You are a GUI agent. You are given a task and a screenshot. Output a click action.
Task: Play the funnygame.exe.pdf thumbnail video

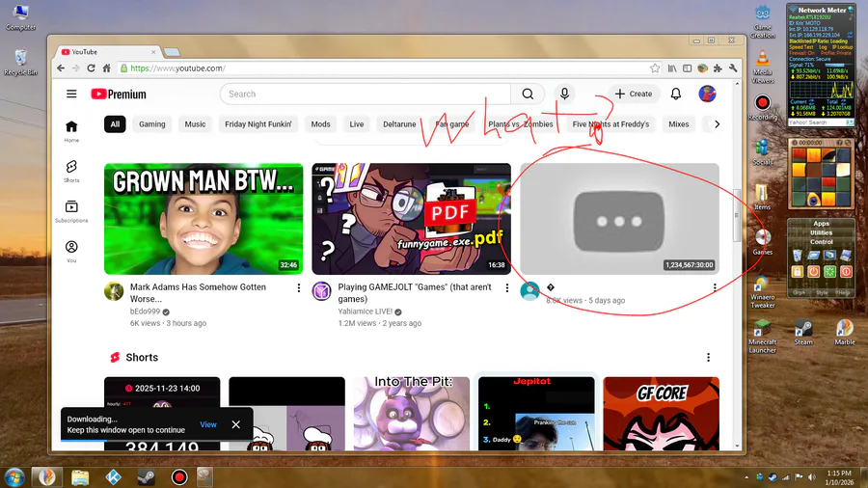pos(411,219)
